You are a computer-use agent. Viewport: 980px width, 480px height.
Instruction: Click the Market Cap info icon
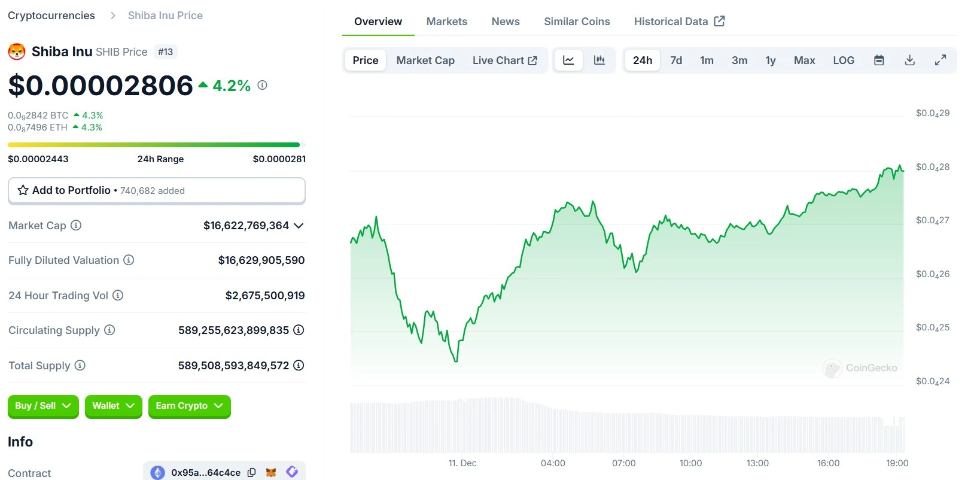point(76,226)
